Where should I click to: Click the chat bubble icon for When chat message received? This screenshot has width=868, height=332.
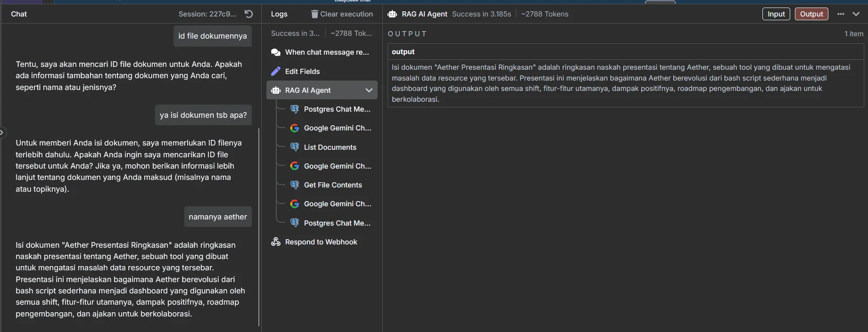click(x=276, y=52)
